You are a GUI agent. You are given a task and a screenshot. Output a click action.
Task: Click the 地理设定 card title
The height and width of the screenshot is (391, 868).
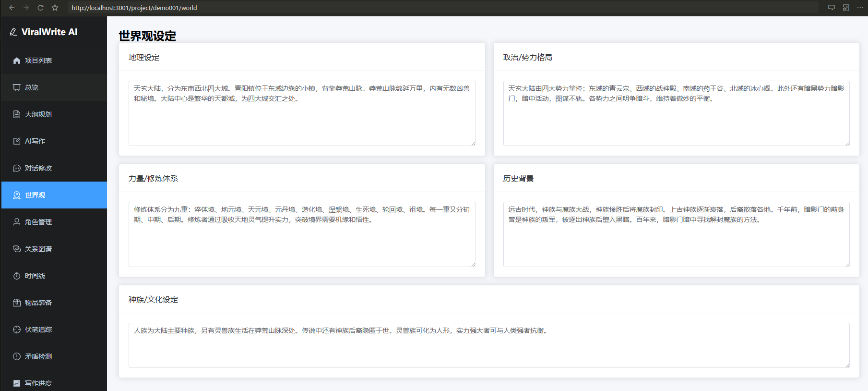pos(144,58)
